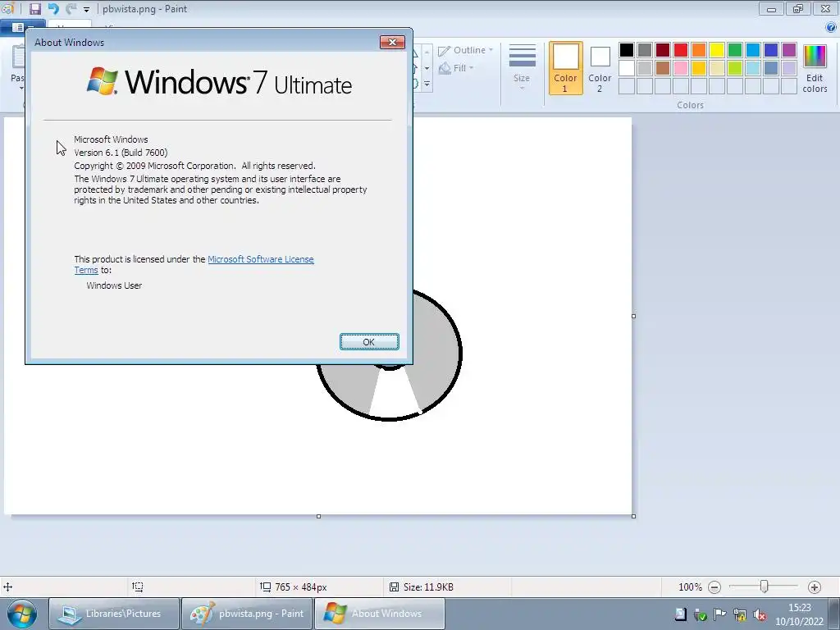Screen dimensions: 840x630
Task: Pick the orange color swatch
Action: tap(699, 50)
